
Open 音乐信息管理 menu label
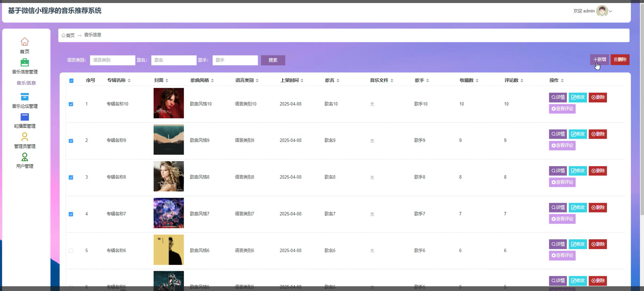pos(25,72)
